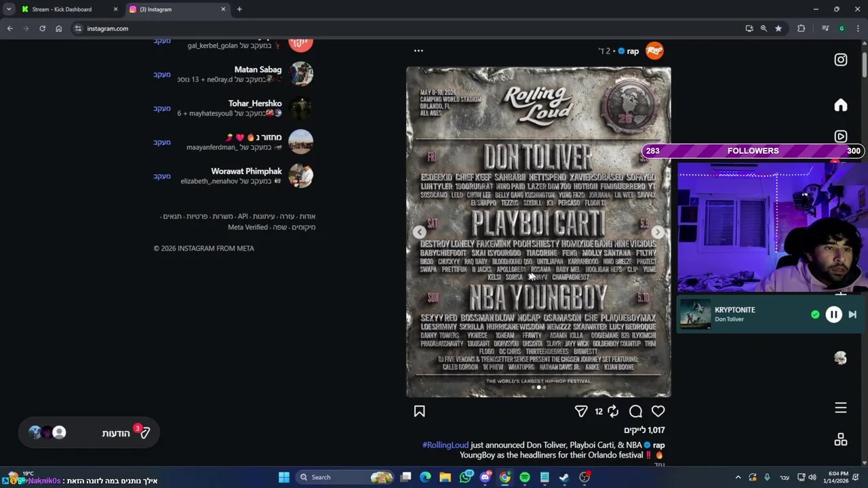This screenshot has width=868, height=488.
Task: Pause the KRYPTONITE track in overlay
Action: (833, 314)
